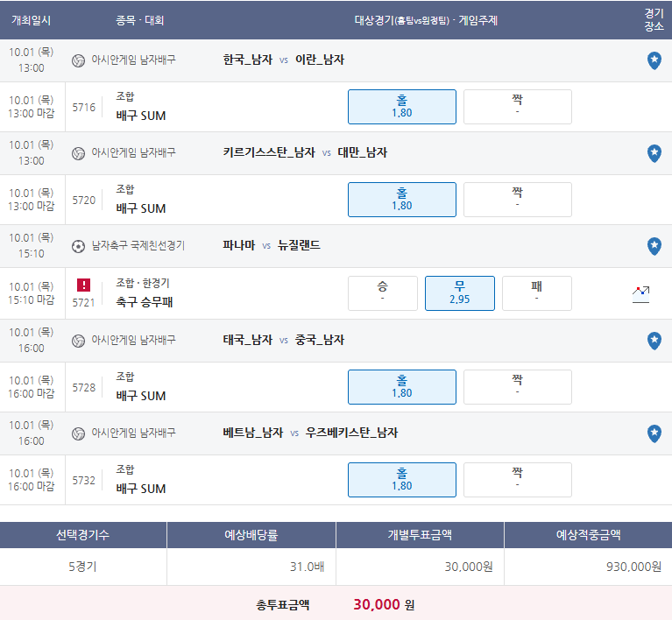Click venue pin icon for 파나마 vs 뉴질랜드
The width and height of the screenshot is (672, 620).
(x=654, y=246)
